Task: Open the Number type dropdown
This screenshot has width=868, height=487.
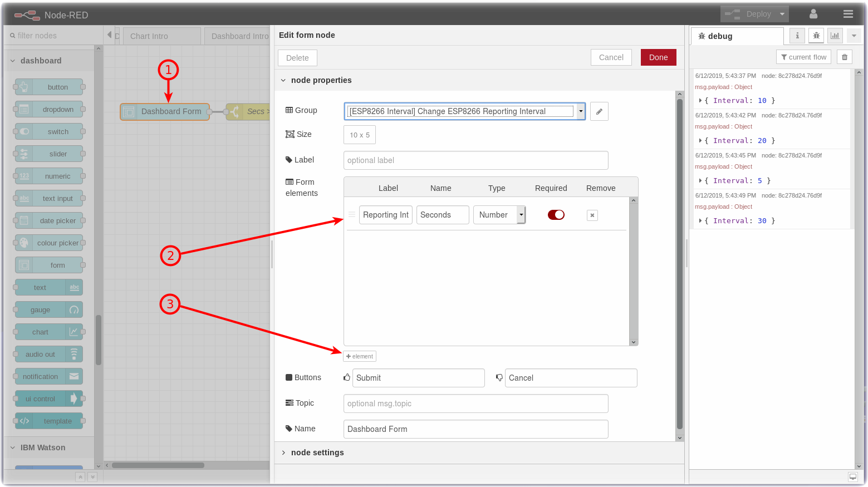Action: 499,215
